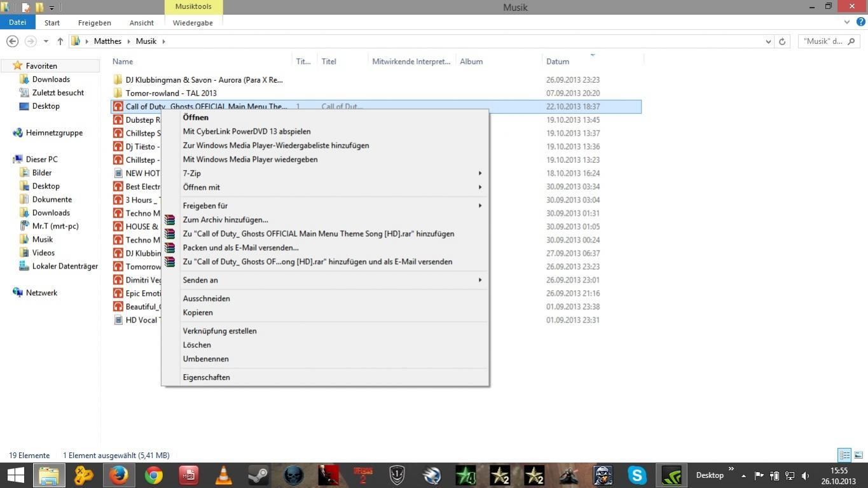868x488 pixels.
Task: Open the red MP3 app taskbar icon
Action: point(188,475)
